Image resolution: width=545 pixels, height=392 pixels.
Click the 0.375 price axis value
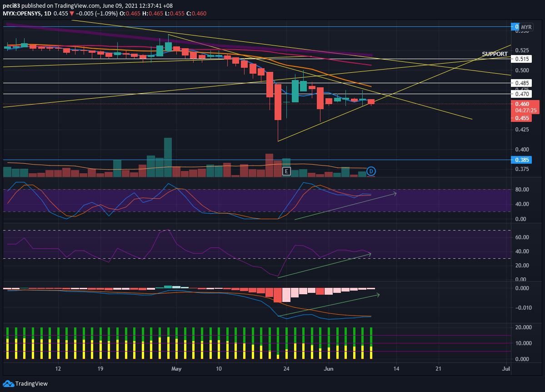pyautogui.click(x=522, y=169)
